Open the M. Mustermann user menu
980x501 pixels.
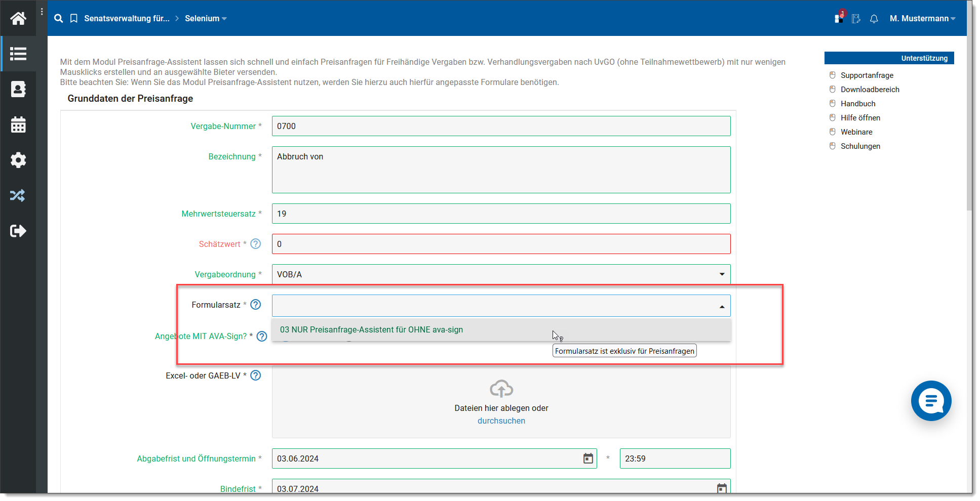922,19
